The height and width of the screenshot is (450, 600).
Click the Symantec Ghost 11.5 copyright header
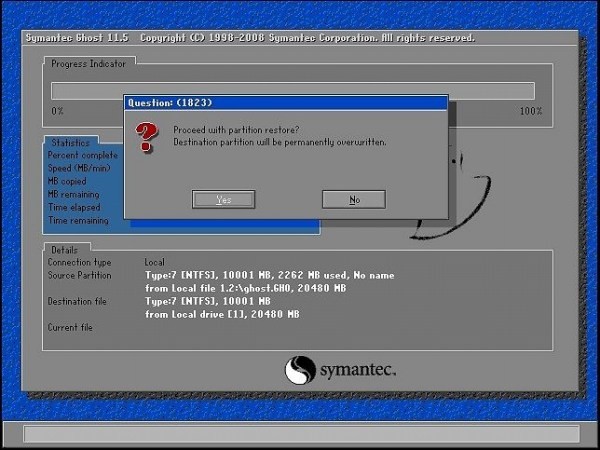pyautogui.click(x=250, y=38)
